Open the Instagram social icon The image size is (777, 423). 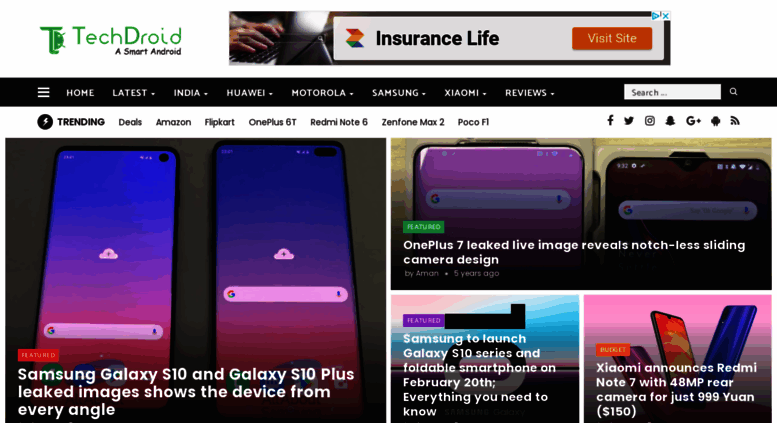pyautogui.click(x=650, y=121)
